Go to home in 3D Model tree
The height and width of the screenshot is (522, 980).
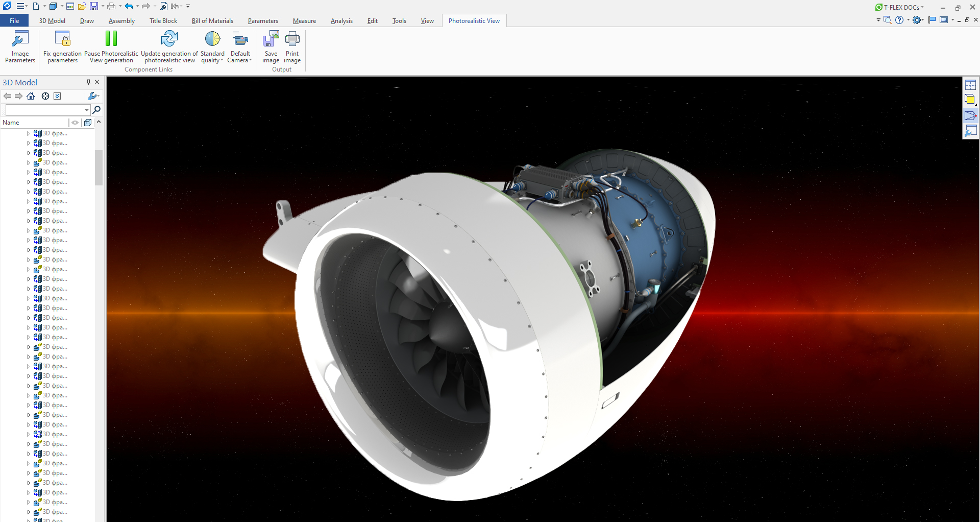(31, 96)
